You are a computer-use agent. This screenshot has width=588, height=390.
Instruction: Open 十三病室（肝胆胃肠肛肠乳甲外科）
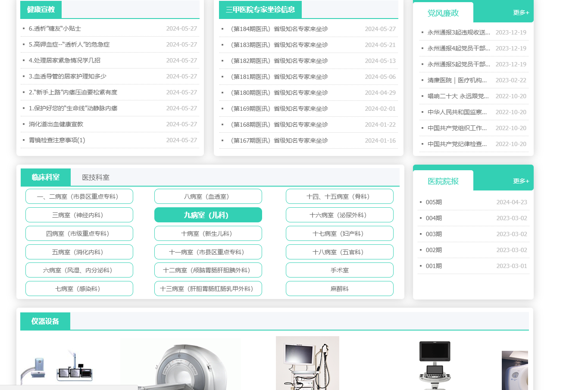[x=208, y=289]
